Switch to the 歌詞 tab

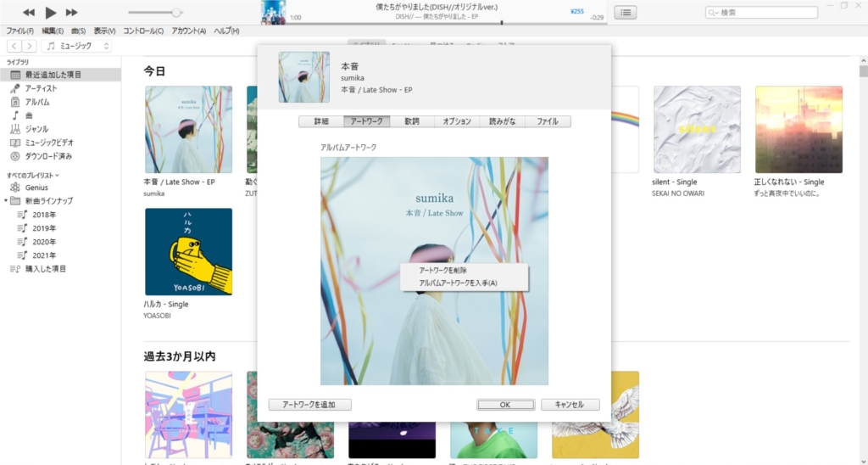412,121
